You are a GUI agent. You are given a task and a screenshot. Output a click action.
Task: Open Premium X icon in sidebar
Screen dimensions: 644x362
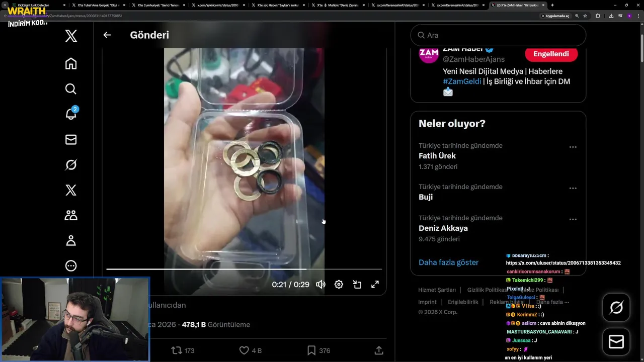[71, 190]
